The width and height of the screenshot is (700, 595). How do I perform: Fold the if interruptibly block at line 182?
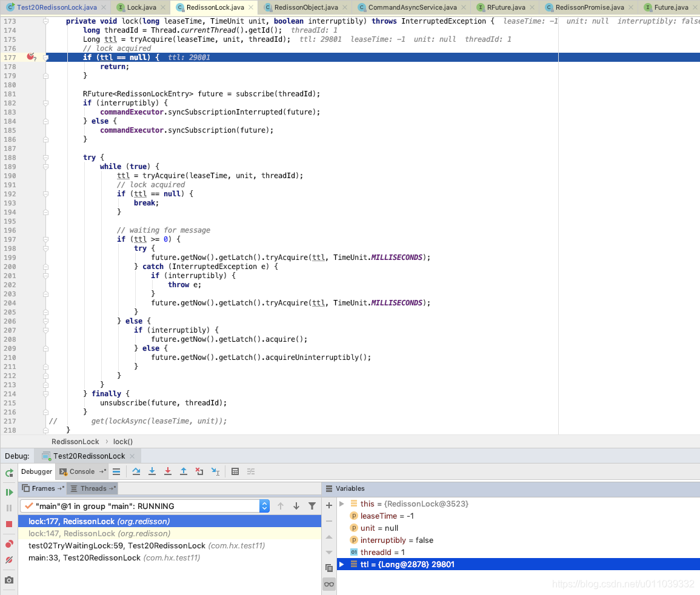click(x=45, y=102)
